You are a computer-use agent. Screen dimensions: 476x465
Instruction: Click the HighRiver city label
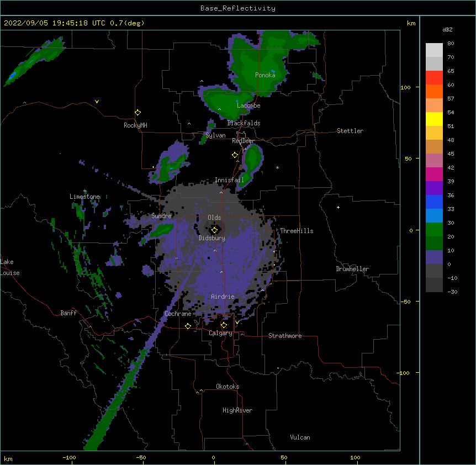coord(237,410)
